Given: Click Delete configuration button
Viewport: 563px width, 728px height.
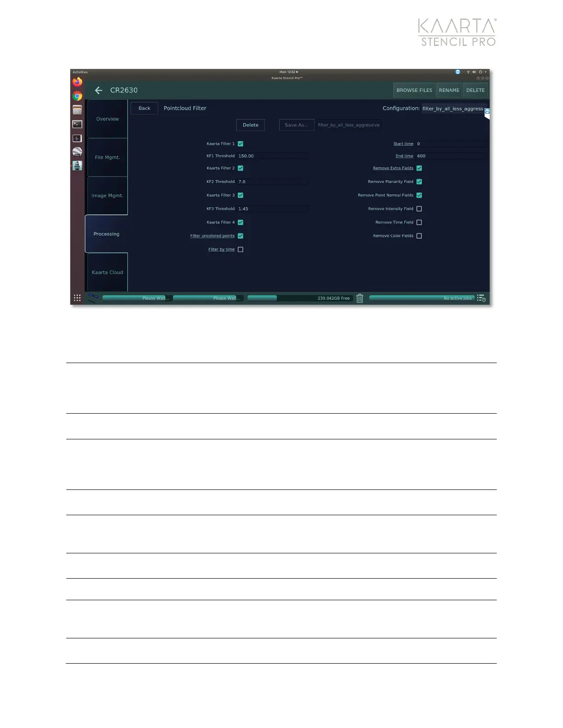Looking at the screenshot, I should [x=251, y=125].
